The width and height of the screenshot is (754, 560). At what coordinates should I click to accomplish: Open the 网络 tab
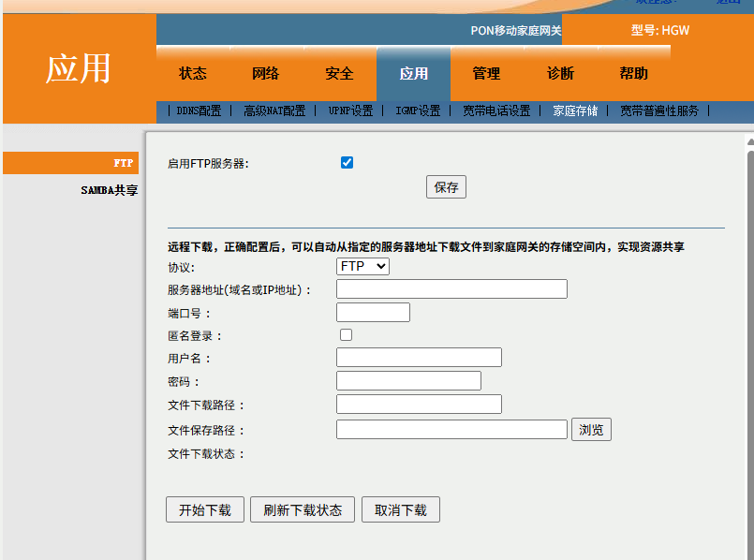tap(266, 74)
